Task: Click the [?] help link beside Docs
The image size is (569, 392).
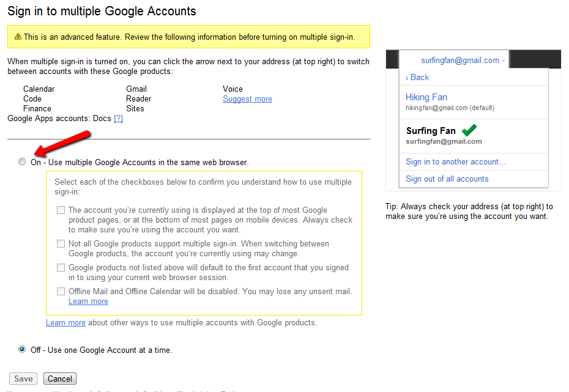Action: (118, 118)
